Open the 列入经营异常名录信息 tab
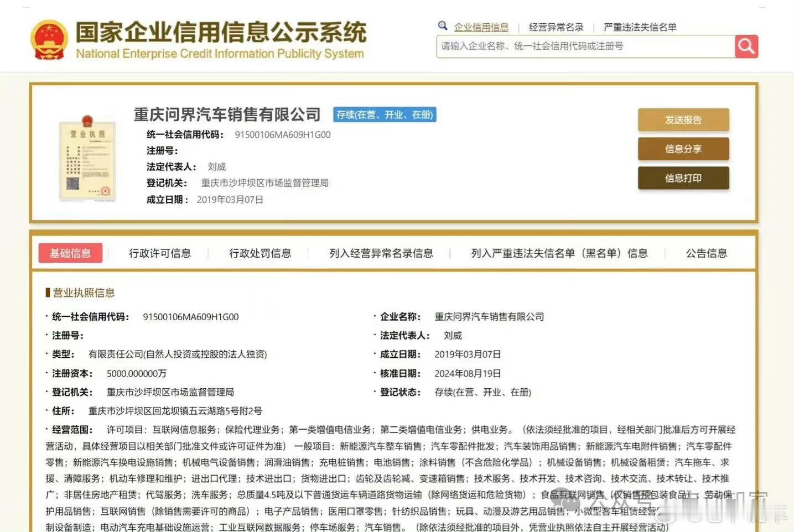794x532 pixels. pyautogui.click(x=381, y=253)
